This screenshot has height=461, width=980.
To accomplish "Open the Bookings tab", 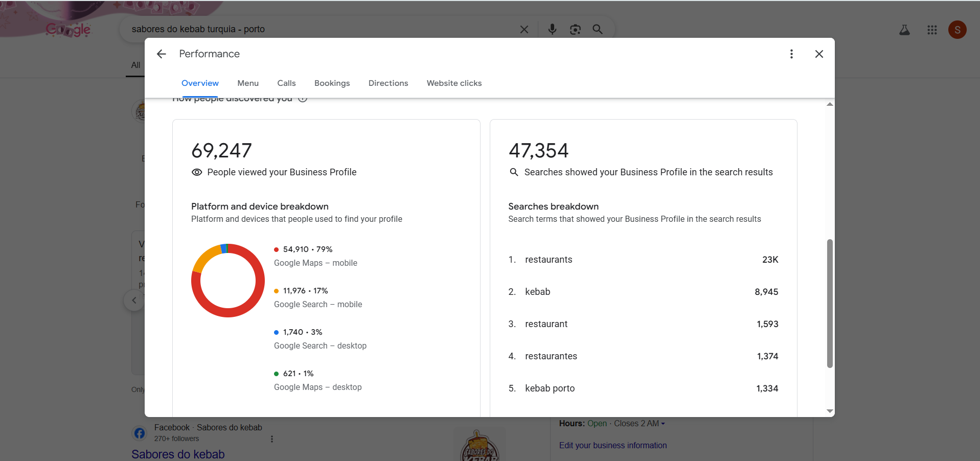I will point(332,83).
